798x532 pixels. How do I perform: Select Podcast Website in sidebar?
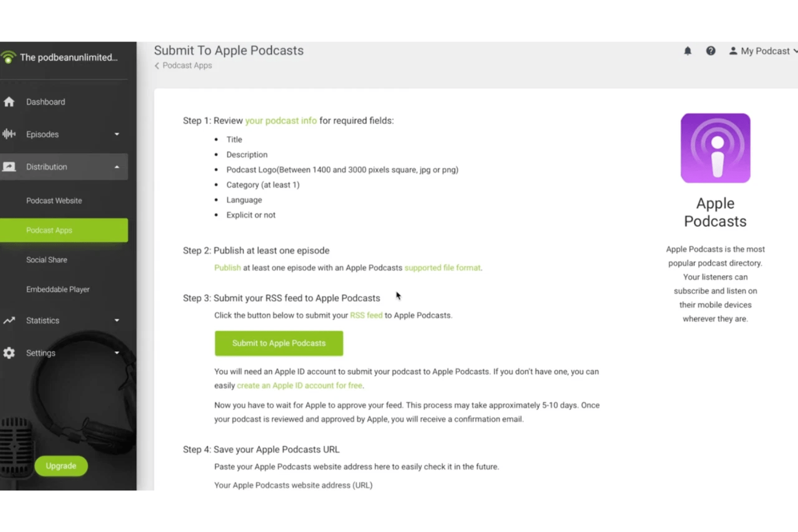[x=54, y=201]
